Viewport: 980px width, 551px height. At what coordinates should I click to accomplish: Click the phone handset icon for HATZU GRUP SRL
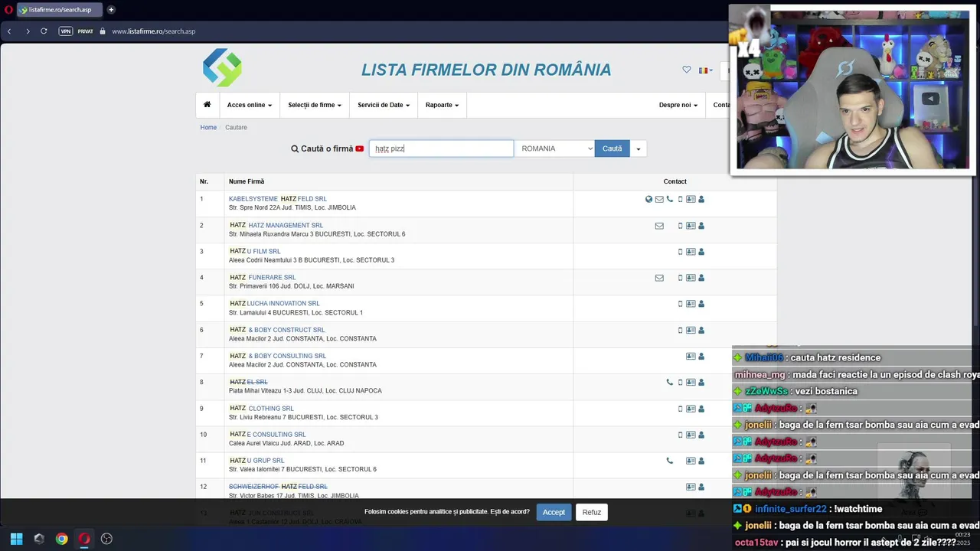click(670, 461)
